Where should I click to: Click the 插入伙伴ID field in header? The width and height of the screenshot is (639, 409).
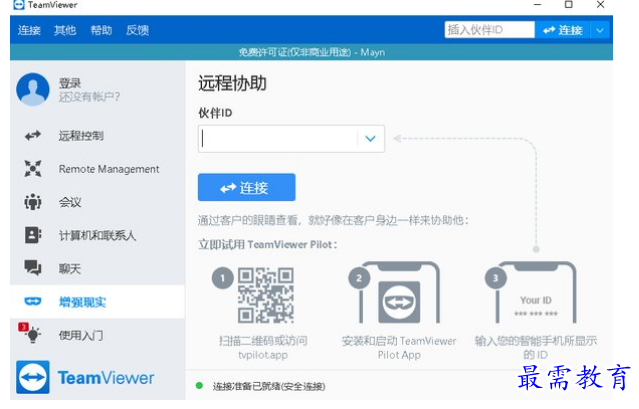point(489,30)
